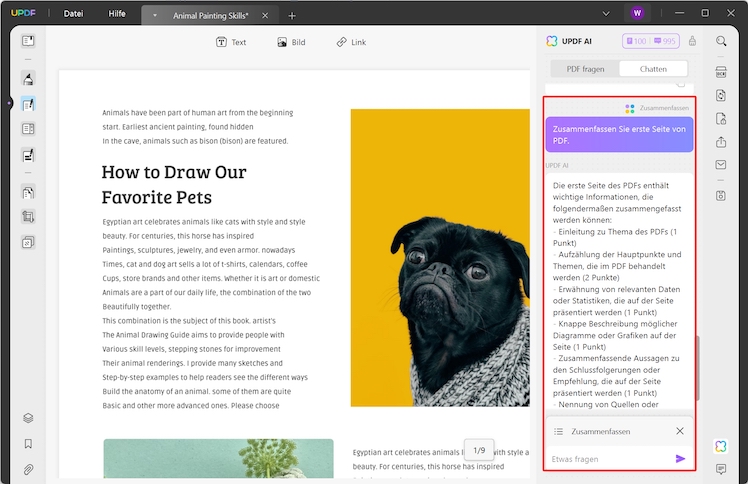The width and height of the screenshot is (748, 484).
Task: Open the Datei menu
Action: pyautogui.click(x=73, y=14)
